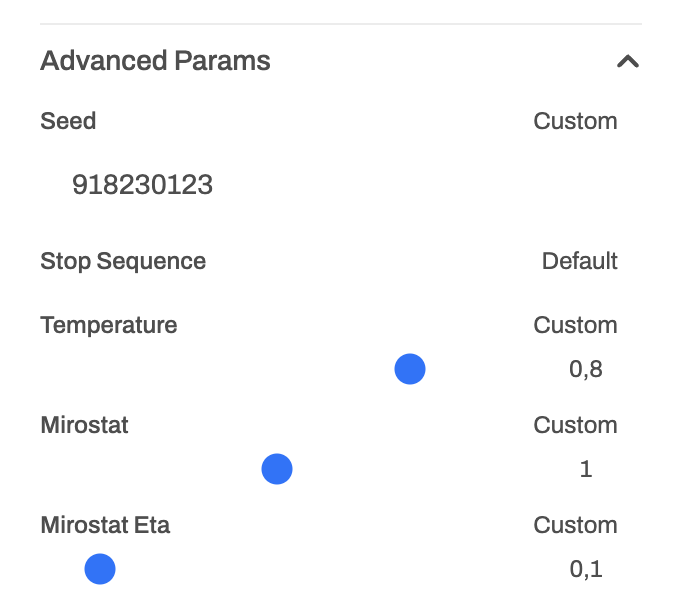Click the Mirostat Eta value 0,1 field
This screenshot has height=614, width=682.
point(586,570)
